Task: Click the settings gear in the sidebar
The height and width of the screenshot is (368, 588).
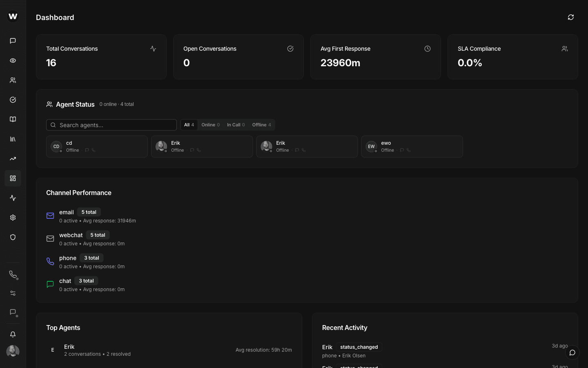Action: coord(13,218)
